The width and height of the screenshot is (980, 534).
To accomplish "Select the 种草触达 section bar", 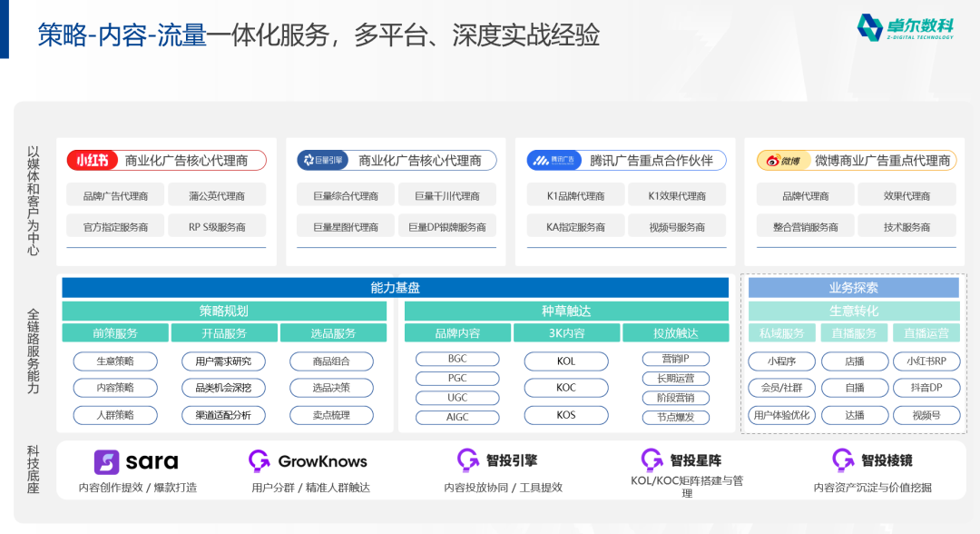I will tap(566, 311).
